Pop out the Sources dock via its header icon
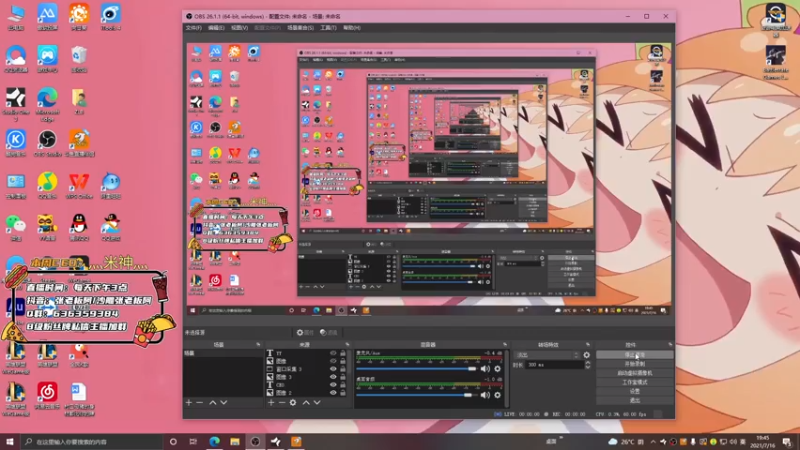800x450 pixels. 347,345
